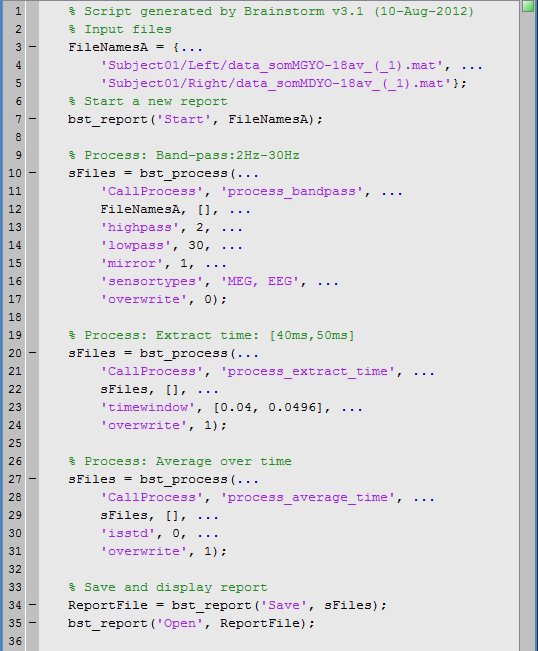
Task: Click the 'Script generated by Brainstorm v3.1' comment
Action: pyautogui.click(x=271, y=11)
